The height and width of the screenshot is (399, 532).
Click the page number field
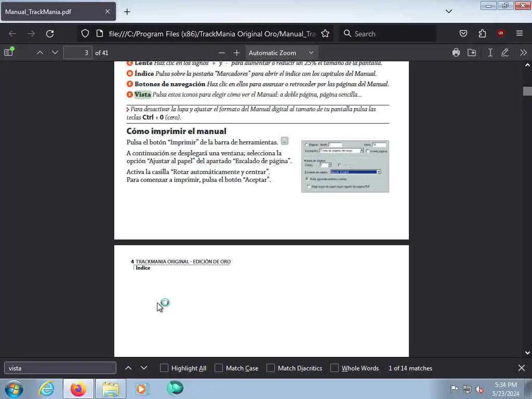coord(78,52)
